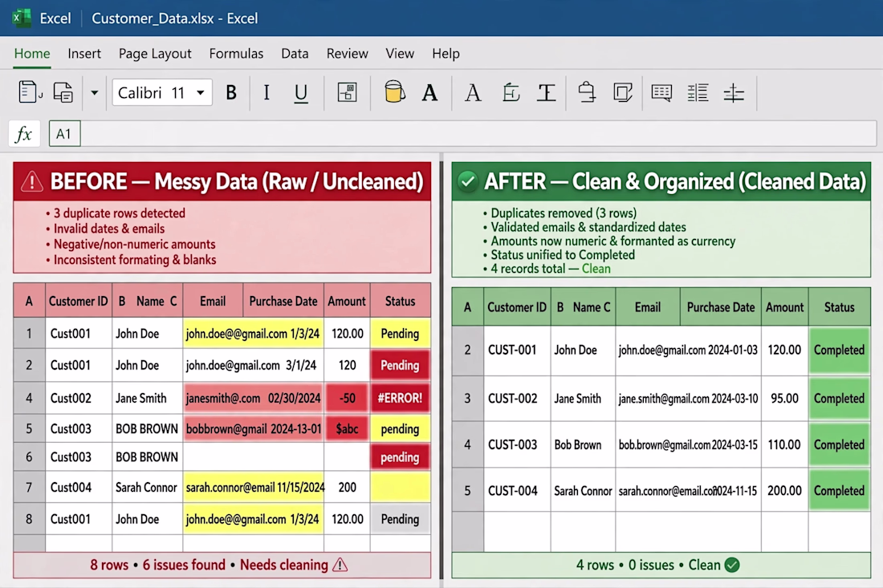Click into the empty formula bar
This screenshot has height=588, width=883.
pos(478,134)
